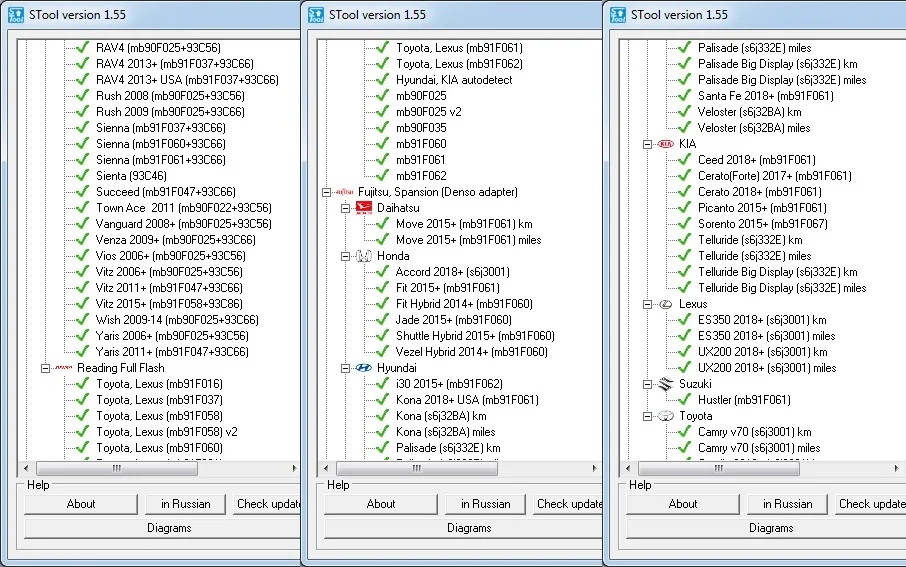This screenshot has width=906, height=567.
Task: Click the KIA brand logo icon
Action: pos(666,144)
